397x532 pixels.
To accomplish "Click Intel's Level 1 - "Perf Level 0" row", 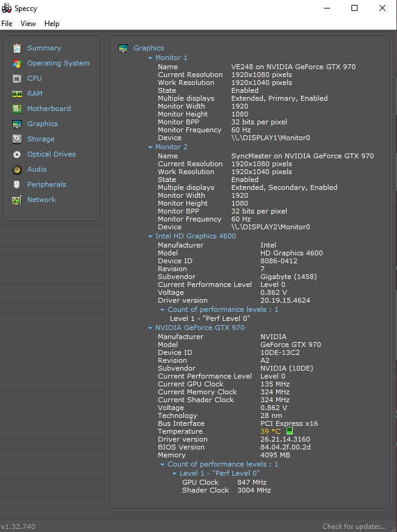I will (210, 318).
